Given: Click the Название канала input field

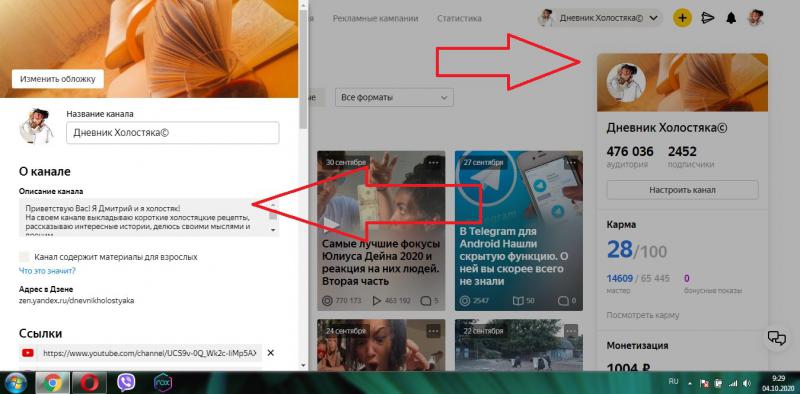Looking at the screenshot, I should 172,133.
